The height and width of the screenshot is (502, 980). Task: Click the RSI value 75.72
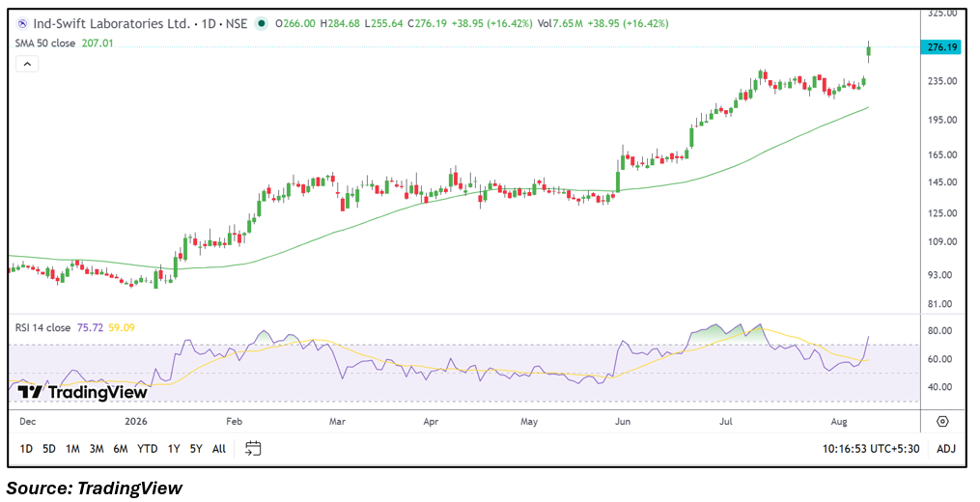[90, 327]
